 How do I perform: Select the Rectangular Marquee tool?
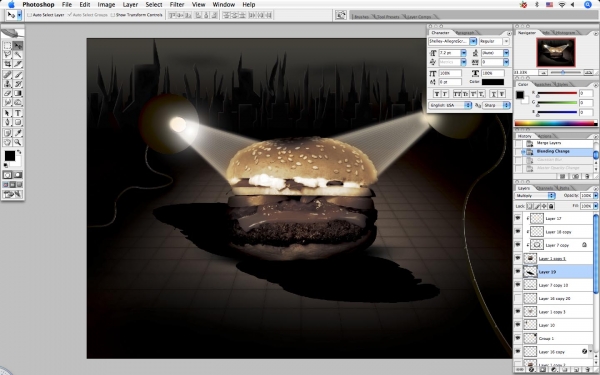7,46
